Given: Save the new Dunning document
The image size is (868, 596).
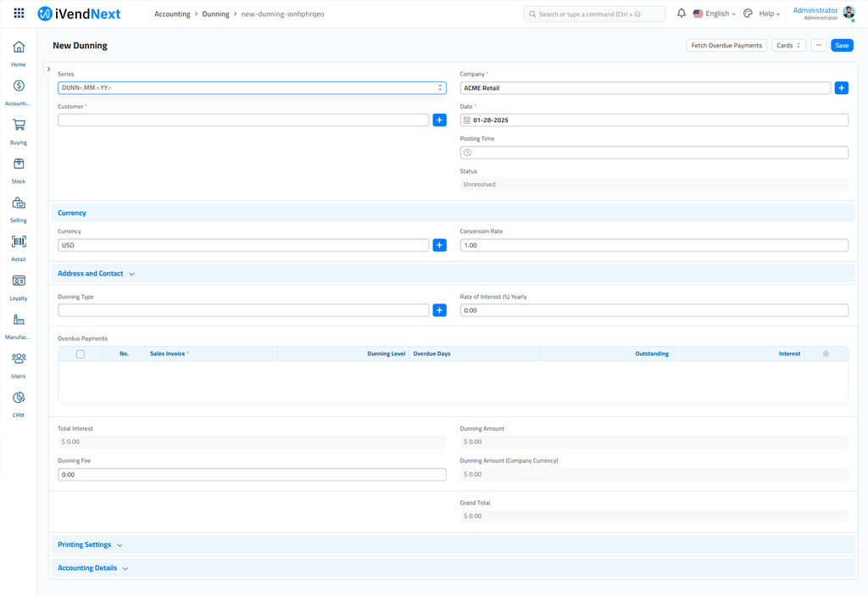Looking at the screenshot, I should (x=841, y=46).
